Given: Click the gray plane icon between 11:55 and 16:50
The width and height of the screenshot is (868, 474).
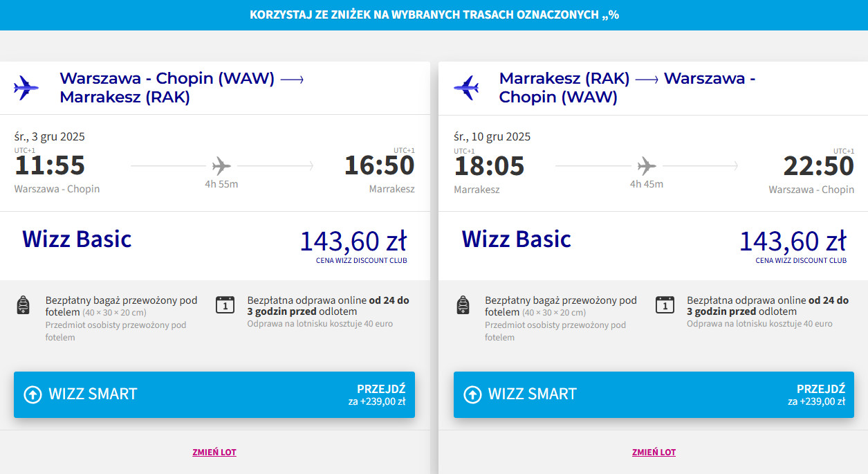Looking at the screenshot, I should (221, 166).
